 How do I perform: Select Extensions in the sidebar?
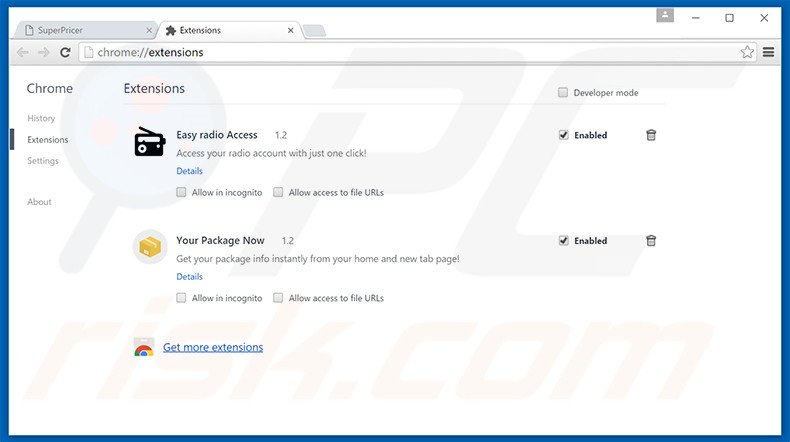point(48,140)
